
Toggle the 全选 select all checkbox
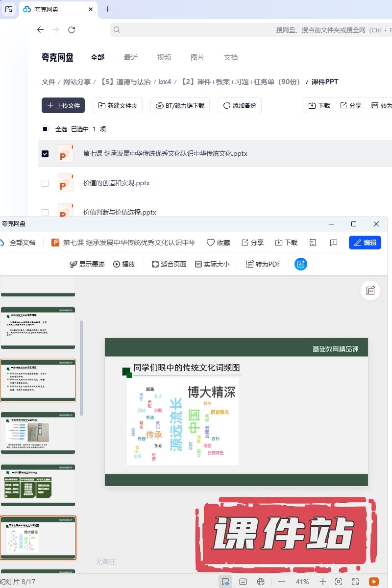tap(45, 129)
